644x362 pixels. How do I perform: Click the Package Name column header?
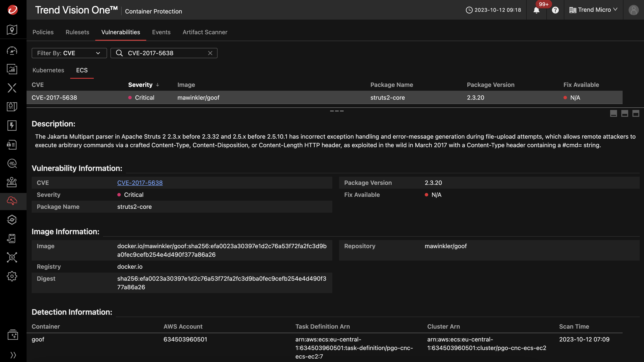point(392,85)
